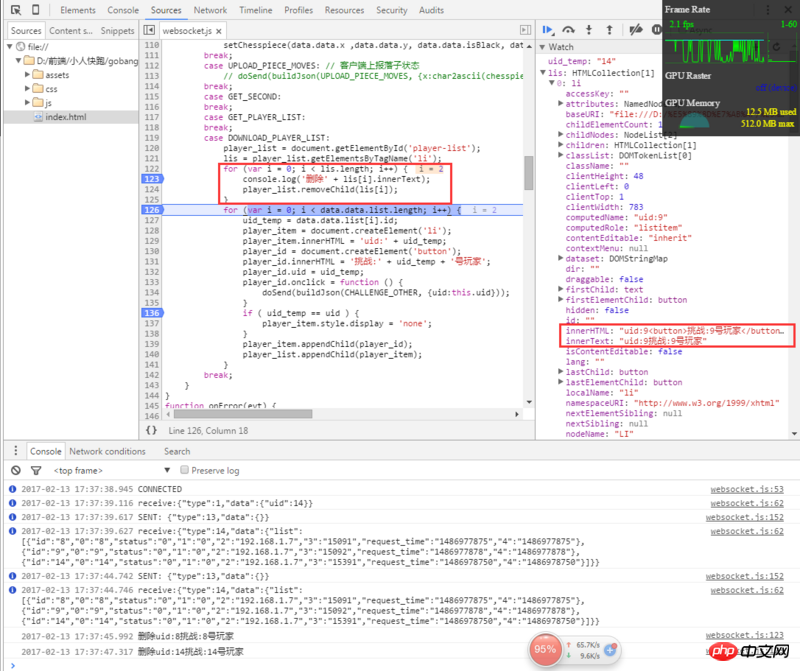Image resolution: width=800 pixels, height=671 pixels.
Task: Toggle breakpoint on line 123
Action: (150, 178)
